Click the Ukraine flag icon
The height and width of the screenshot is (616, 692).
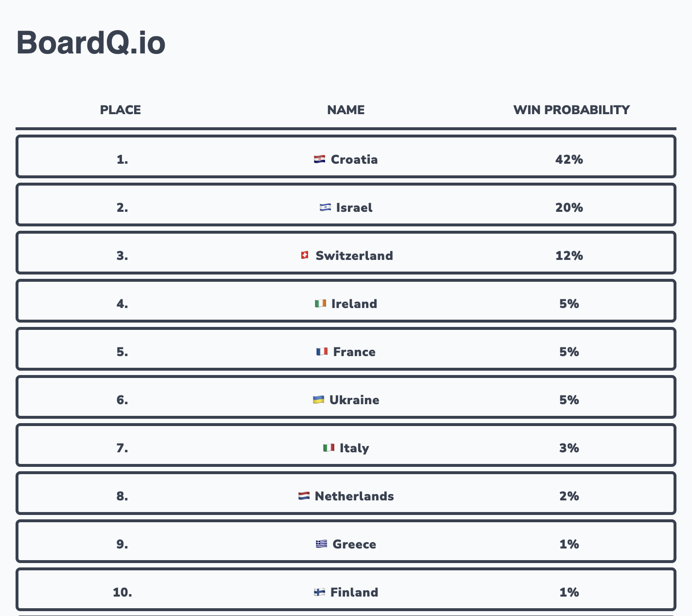pyautogui.click(x=318, y=400)
